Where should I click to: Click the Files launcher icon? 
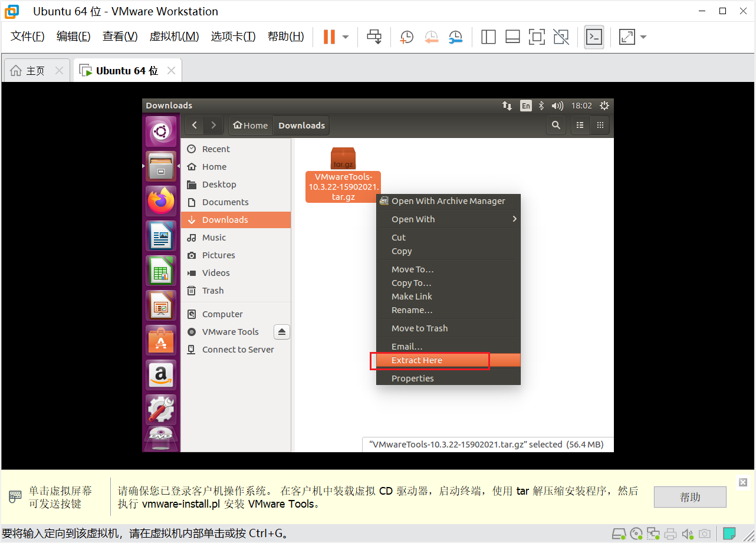[x=161, y=167]
